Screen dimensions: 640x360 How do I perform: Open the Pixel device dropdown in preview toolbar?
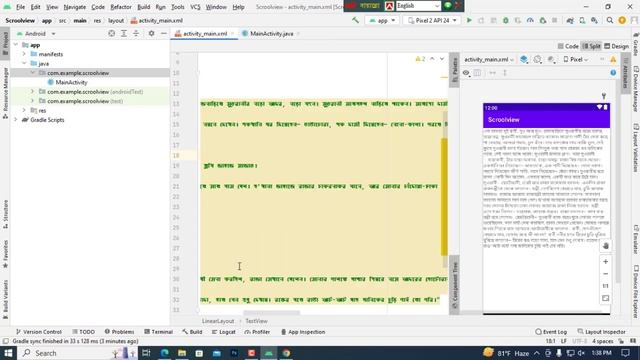pos(576,60)
